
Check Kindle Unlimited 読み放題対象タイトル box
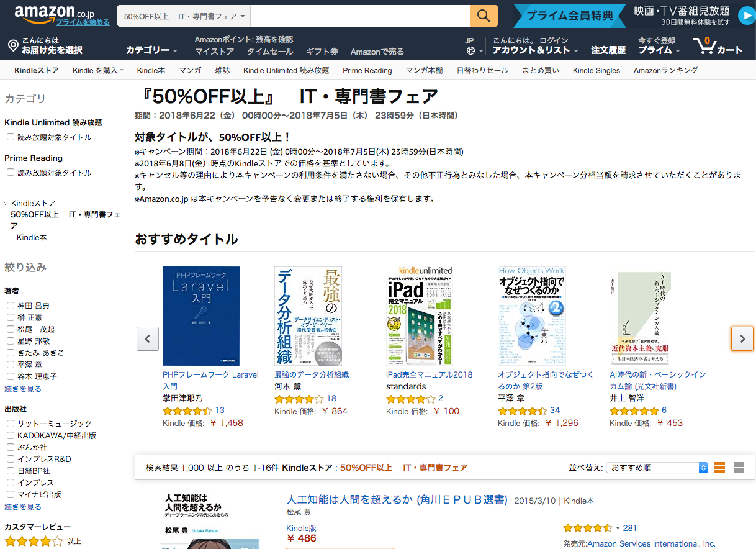(x=11, y=137)
